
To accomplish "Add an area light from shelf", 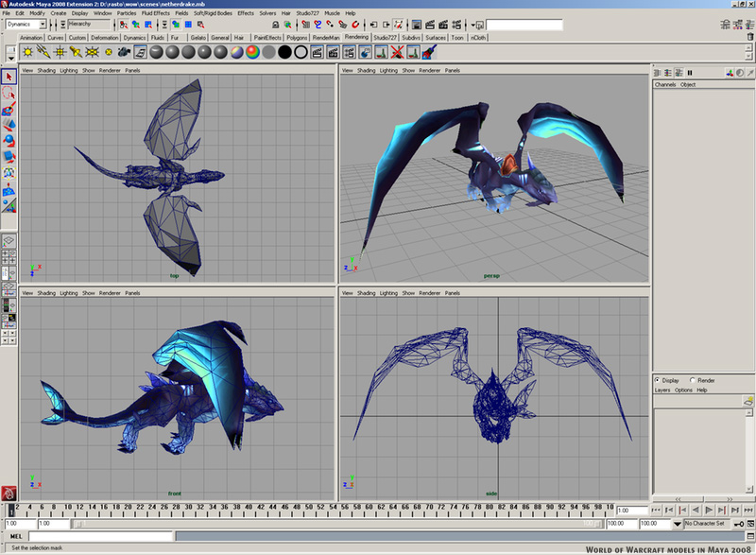I will point(92,52).
